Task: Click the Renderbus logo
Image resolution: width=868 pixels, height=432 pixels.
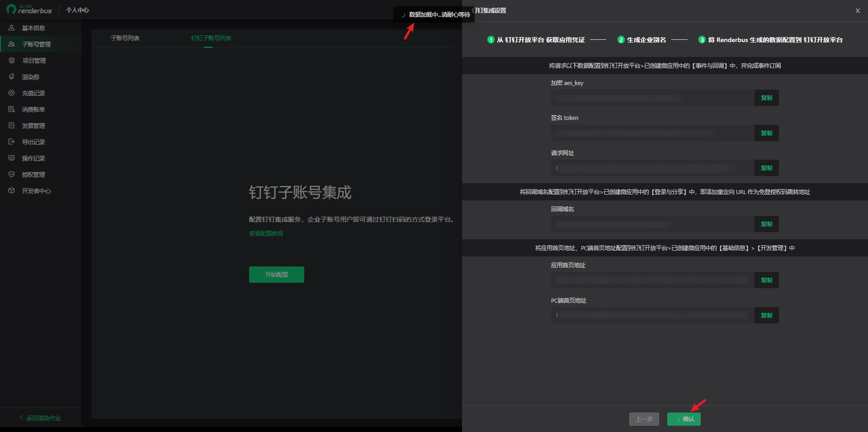Action: coord(29,9)
